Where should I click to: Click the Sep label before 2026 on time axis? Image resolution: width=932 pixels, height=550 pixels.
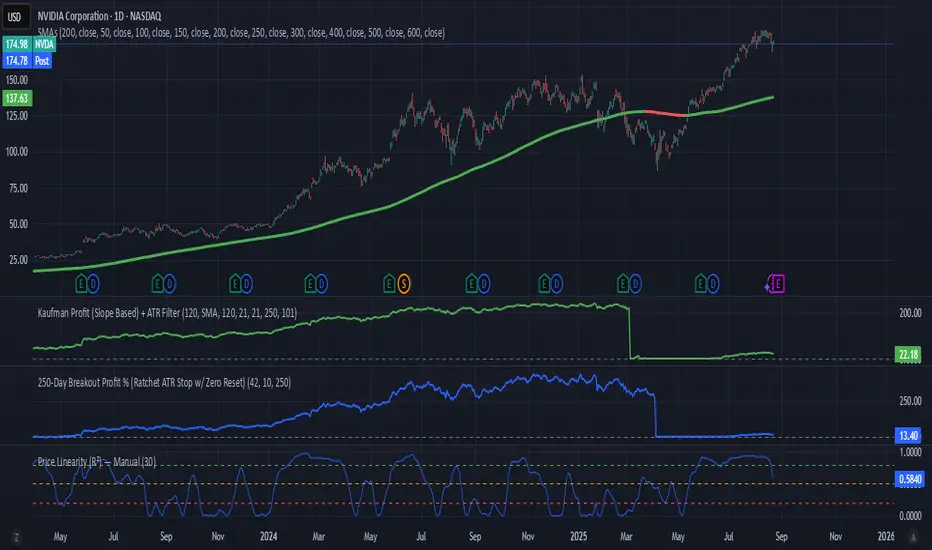(781, 536)
